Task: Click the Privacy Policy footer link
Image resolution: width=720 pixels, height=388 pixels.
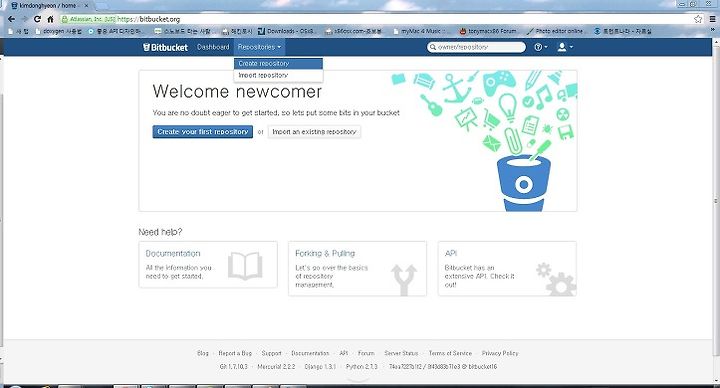Action: coord(500,353)
